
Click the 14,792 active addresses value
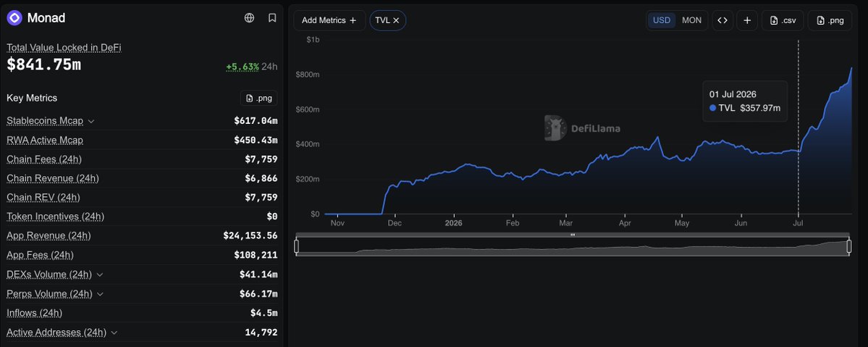click(261, 333)
